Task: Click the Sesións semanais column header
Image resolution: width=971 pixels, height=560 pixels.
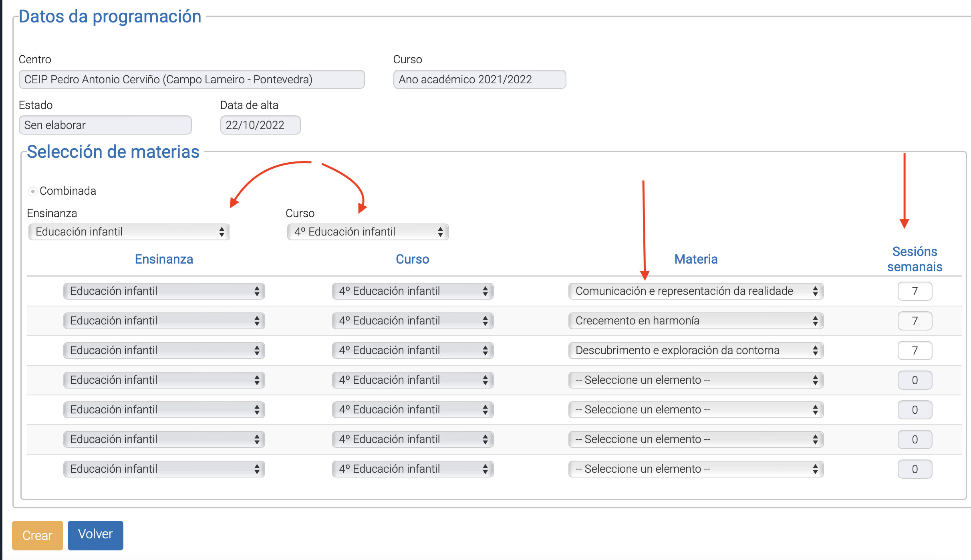Action: click(915, 259)
